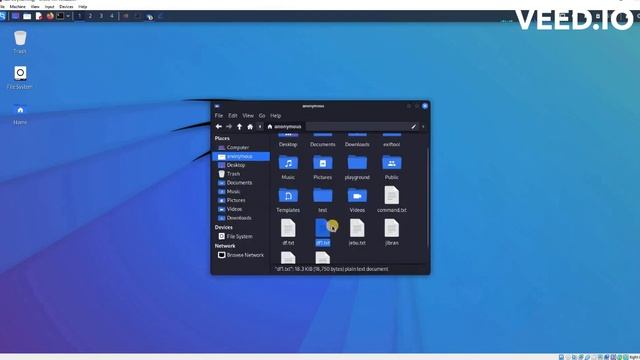Click the path bar left scroll arrow
The image size is (640, 360).
point(260,127)
